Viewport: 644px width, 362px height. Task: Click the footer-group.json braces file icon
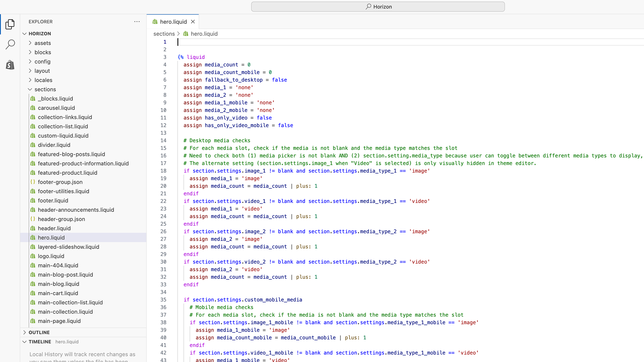tap(33, 182)
